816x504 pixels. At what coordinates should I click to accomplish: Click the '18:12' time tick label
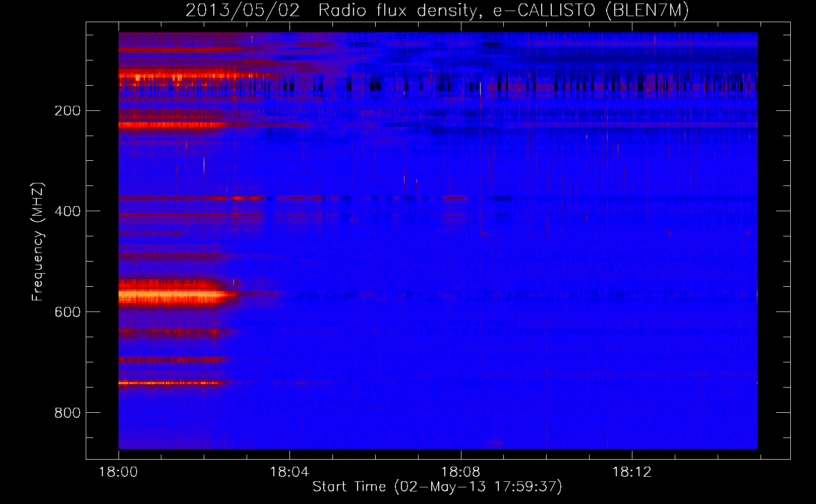pyautogui.click(x=631, y=472)
